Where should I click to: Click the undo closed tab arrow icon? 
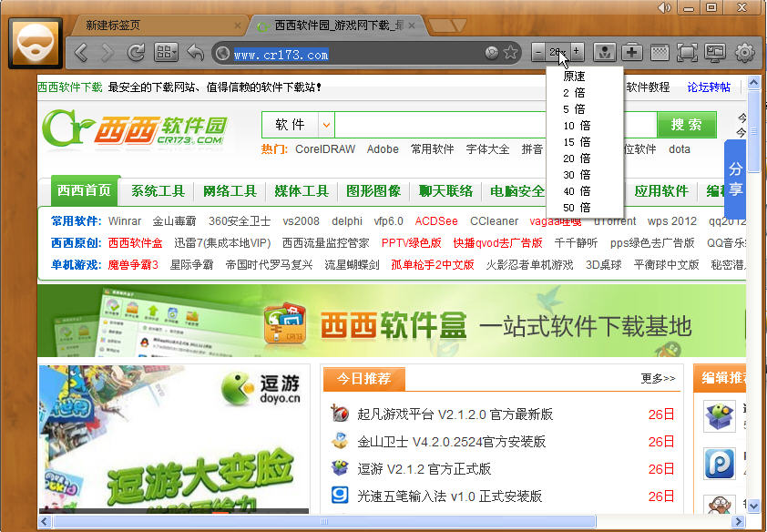tap(196, 52)
